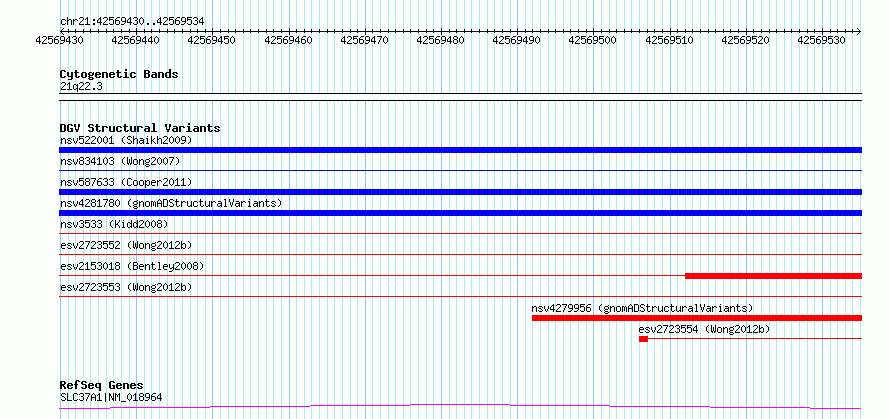Click the blue bar under nsv4281780

pos(460,213)
